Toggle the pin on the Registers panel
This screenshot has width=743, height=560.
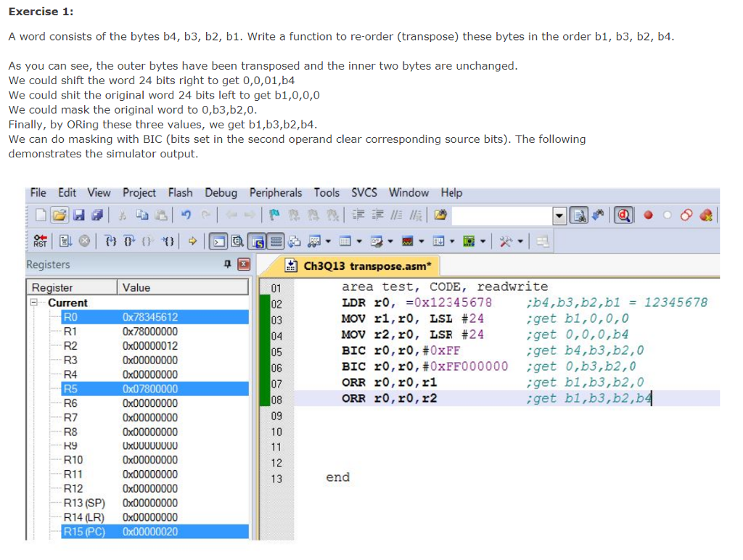[226, 264]
